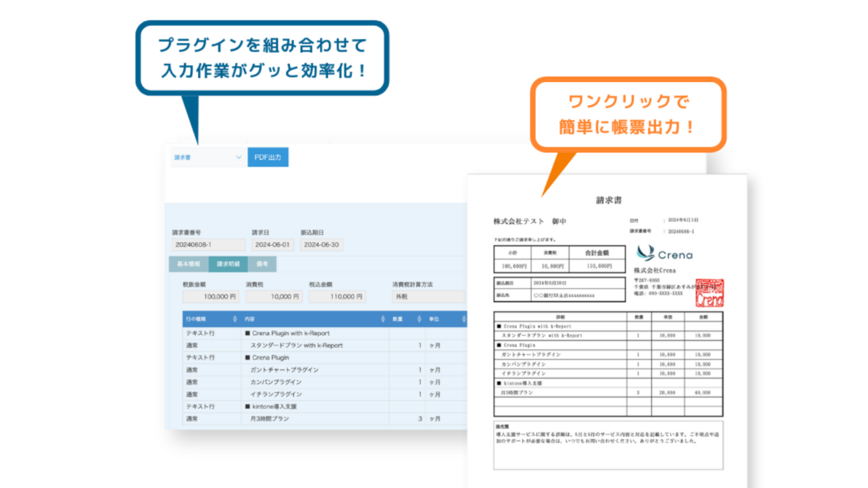
Task: Select the form row 'イチランプラグイン'
Action: click(x=325, y=394)
